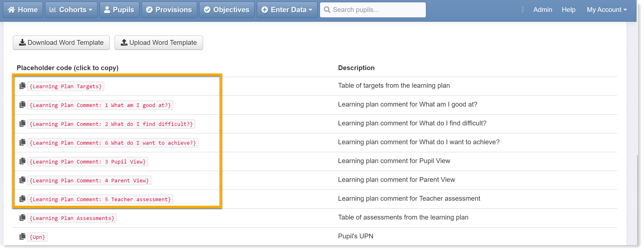
Task: Click the Upload Word Template button
Action: (159, 42)
